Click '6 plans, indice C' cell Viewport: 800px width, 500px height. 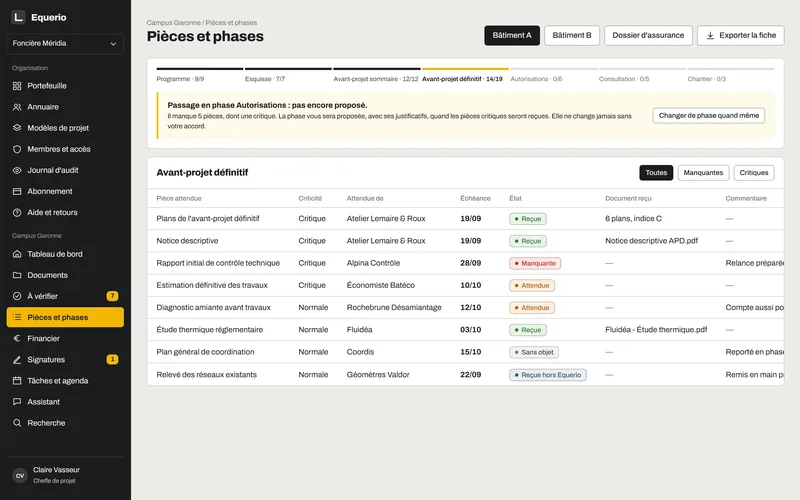(633, 218)
